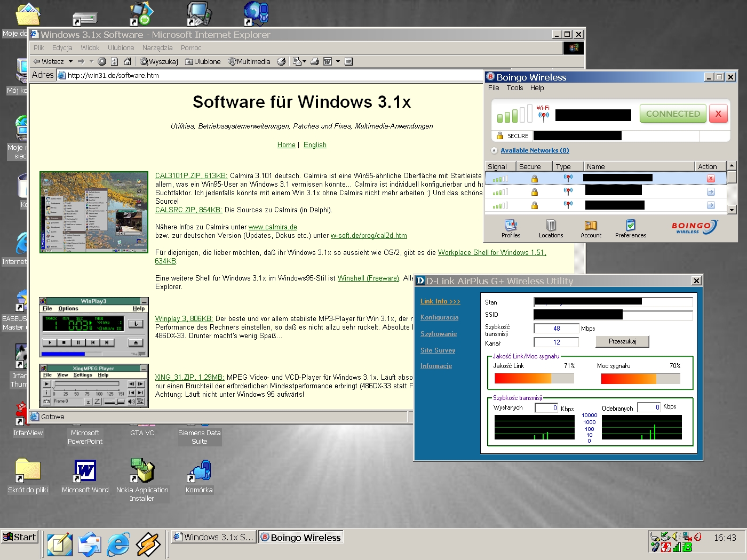Click the Action column header
The width and height of the screenshot is (747, 560).
tap(710, 166)
